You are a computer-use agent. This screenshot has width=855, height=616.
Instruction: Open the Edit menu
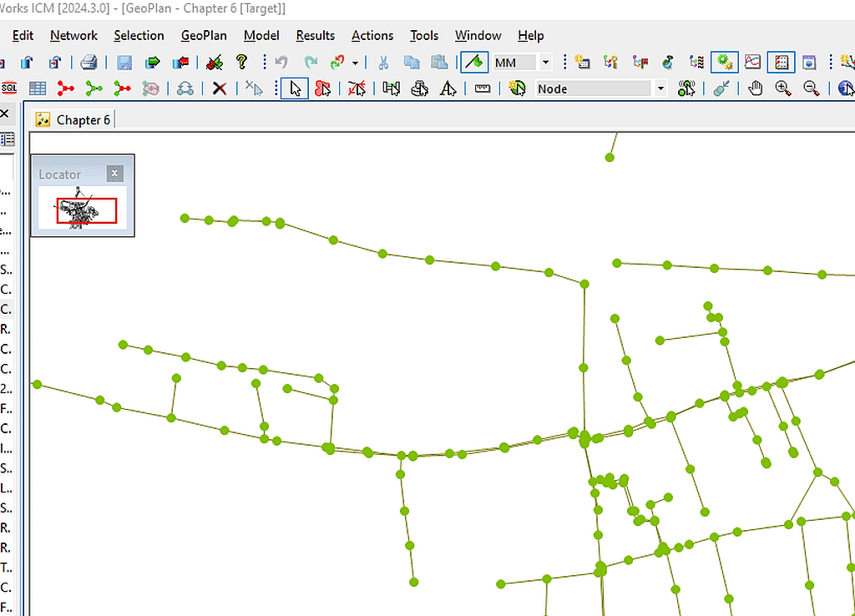pyautogui.click(x=23, y=35)
